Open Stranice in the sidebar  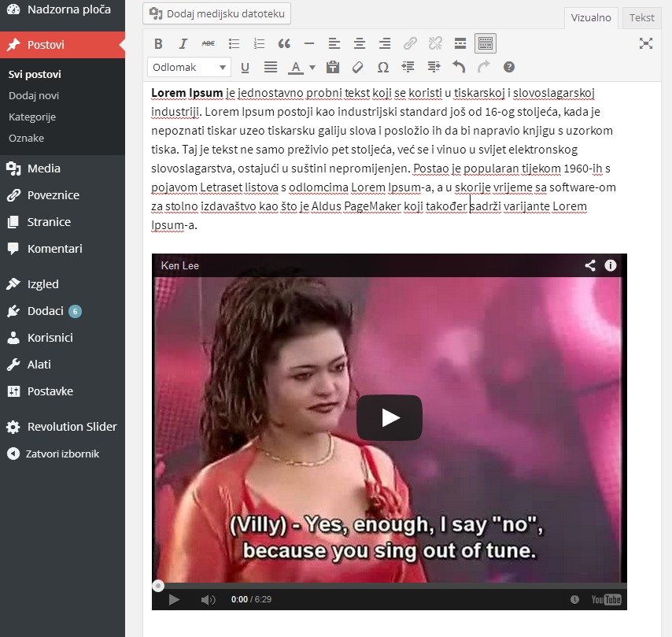[x=63, y=222]
